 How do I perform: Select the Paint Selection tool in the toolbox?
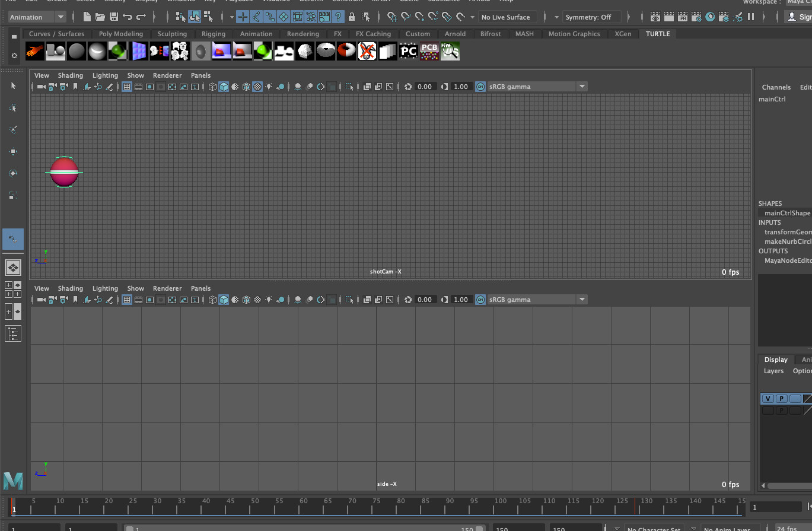(13, 130)
